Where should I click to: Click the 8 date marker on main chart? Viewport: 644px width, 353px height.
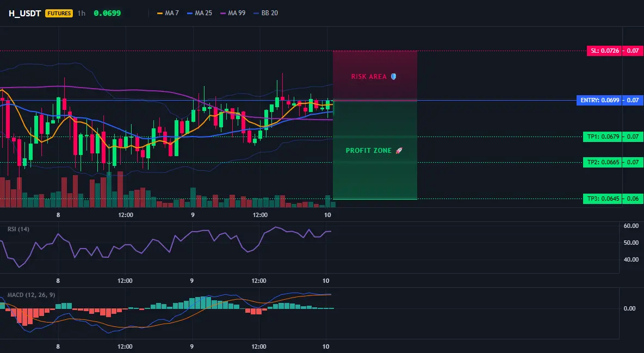click(58, 215)
